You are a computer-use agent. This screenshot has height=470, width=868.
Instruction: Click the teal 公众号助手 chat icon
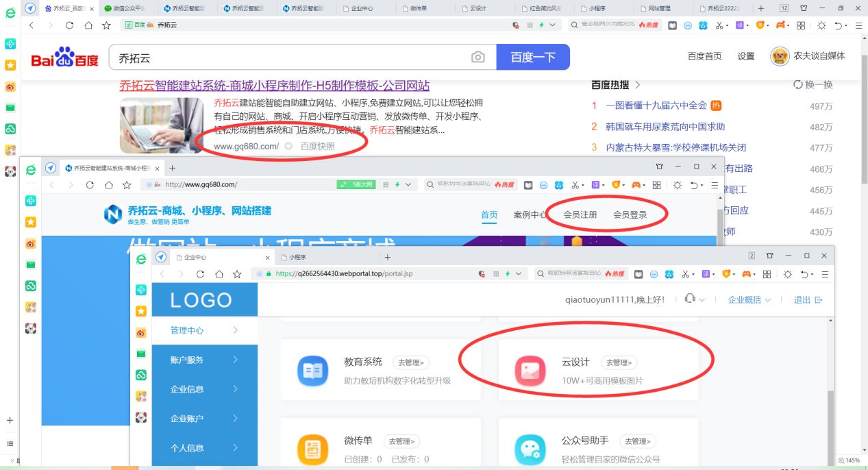[530, 449]
